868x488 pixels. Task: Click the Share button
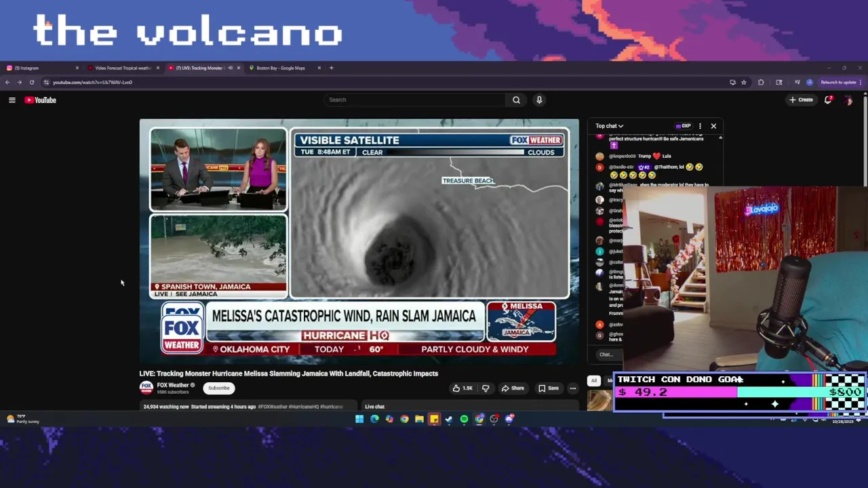click(x=512, y=388)
